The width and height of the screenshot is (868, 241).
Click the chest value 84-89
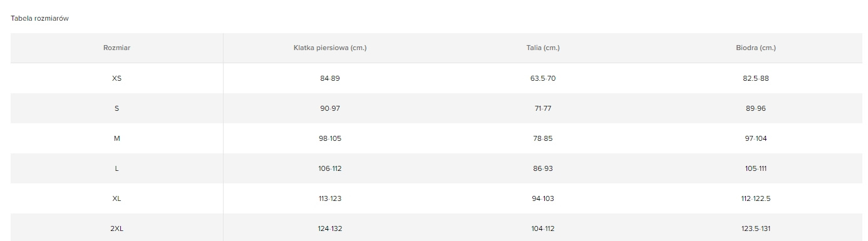[x=330, y=78]
